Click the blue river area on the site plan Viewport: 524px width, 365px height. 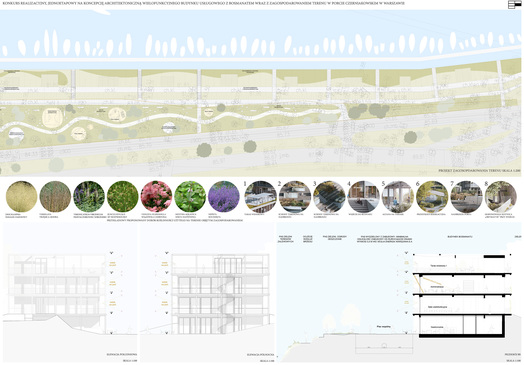tap(261, 38)
